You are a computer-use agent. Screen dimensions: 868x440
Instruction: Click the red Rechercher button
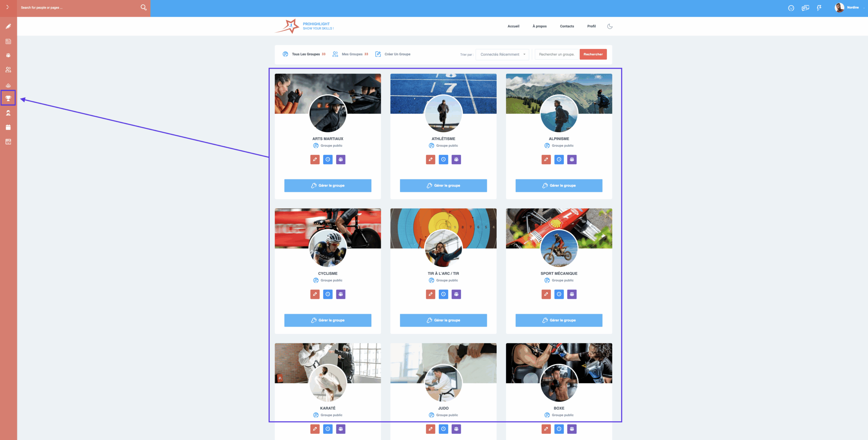(593, 54)
